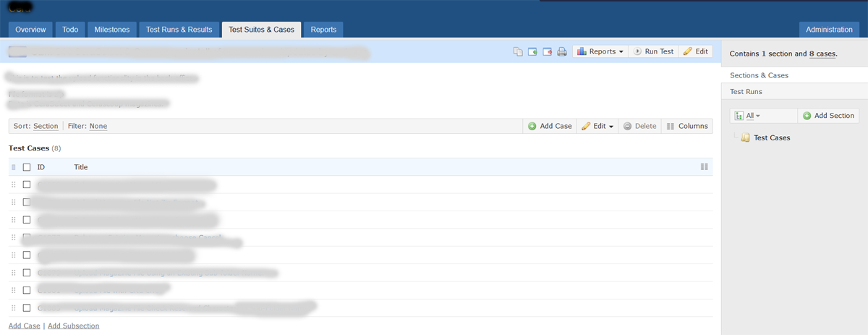This screenshot has height=335, width=868.
Task: Open the Milestones tab
Action: [x=111, y=30]
